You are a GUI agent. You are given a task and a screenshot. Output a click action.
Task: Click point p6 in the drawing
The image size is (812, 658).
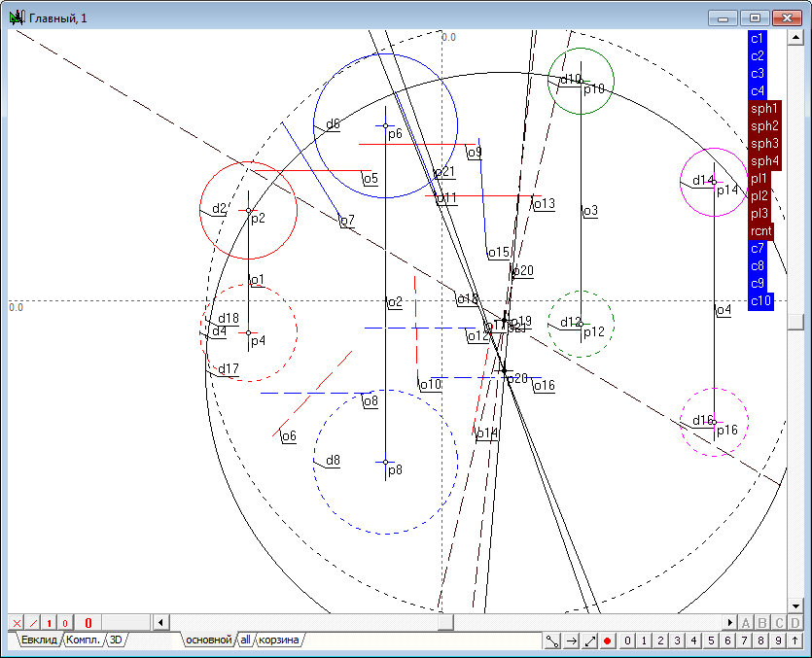point(385,125)
